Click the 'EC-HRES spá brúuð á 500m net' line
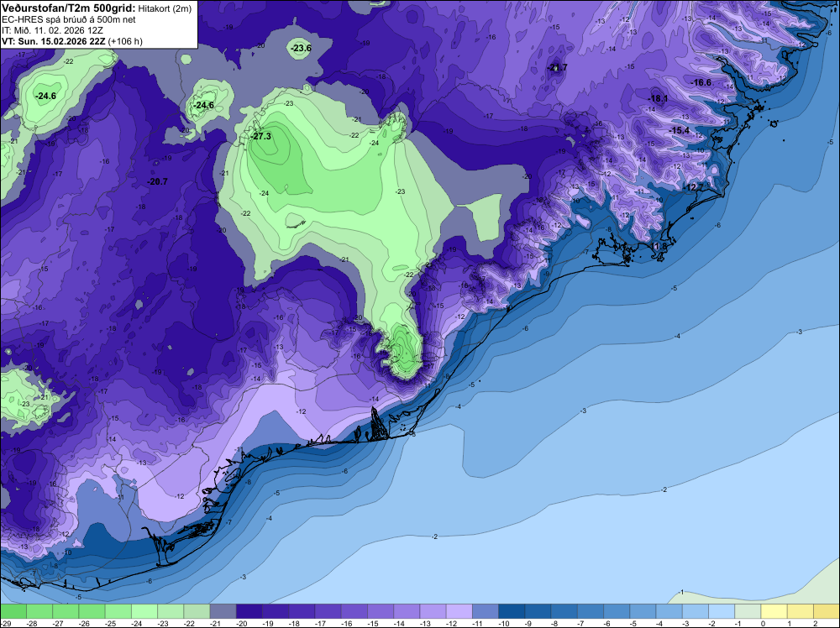Viewport: 840px width, 628px height. pyautogui.click(x=69, y=20)
